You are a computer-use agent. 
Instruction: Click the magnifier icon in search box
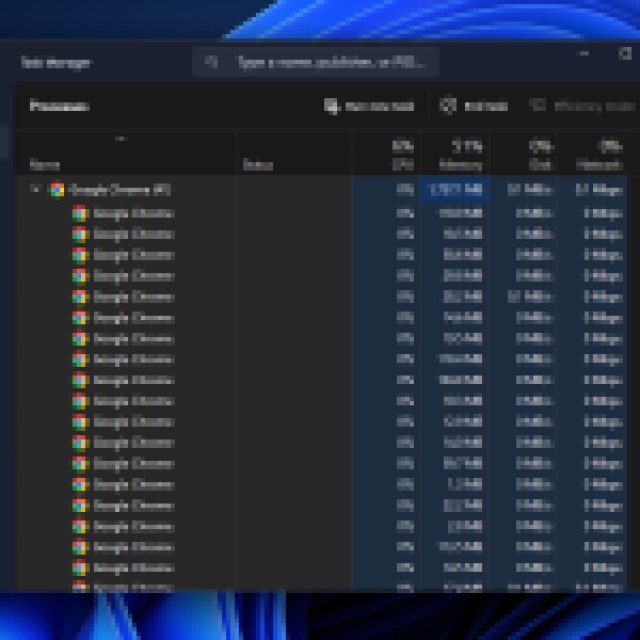click(x=211, y=62)
